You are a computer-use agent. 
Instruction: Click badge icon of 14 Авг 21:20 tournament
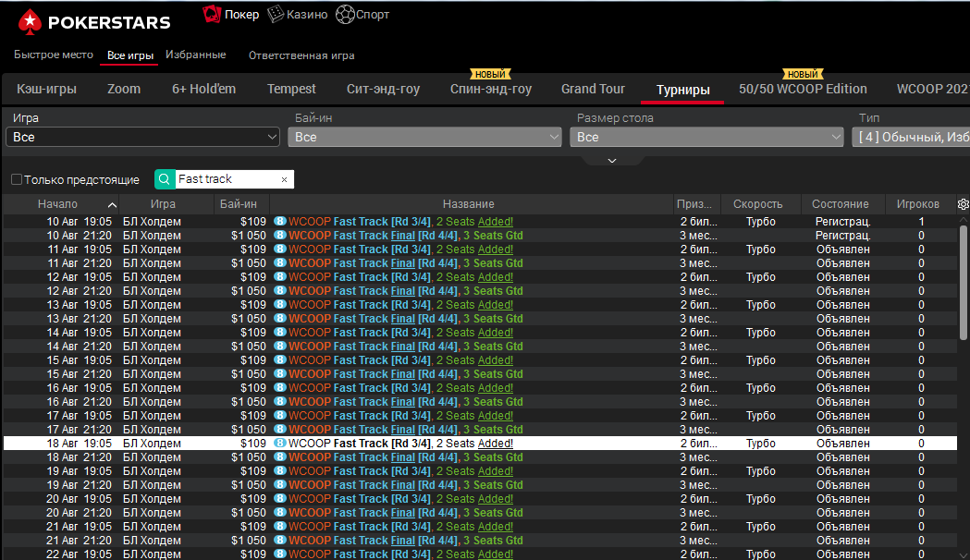pyautogui.click(x=279, y=347)
